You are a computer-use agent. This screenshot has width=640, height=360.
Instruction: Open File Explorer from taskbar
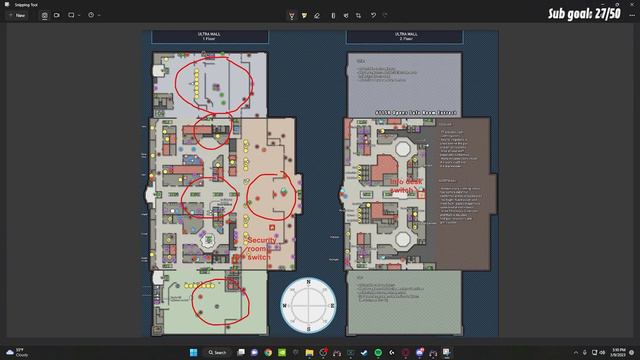tap(309, 352)
